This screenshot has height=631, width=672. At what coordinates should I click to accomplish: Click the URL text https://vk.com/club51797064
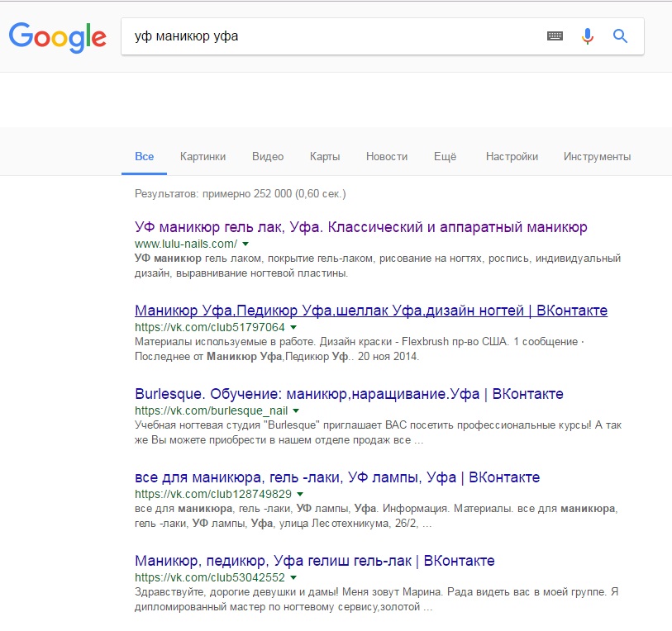click(x=210, y=327)
